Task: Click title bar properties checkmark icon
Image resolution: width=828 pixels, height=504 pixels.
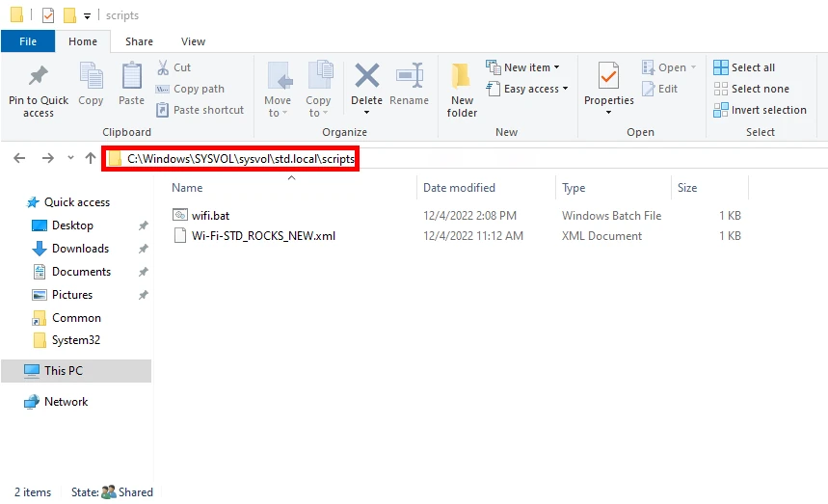Action: pyautogui.click(x=48, y=15)
